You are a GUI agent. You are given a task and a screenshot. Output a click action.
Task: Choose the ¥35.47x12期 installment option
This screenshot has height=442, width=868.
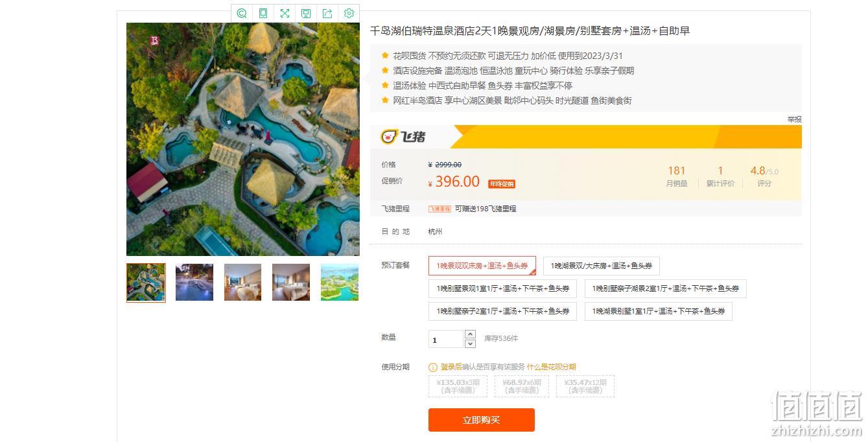(585, 386)
